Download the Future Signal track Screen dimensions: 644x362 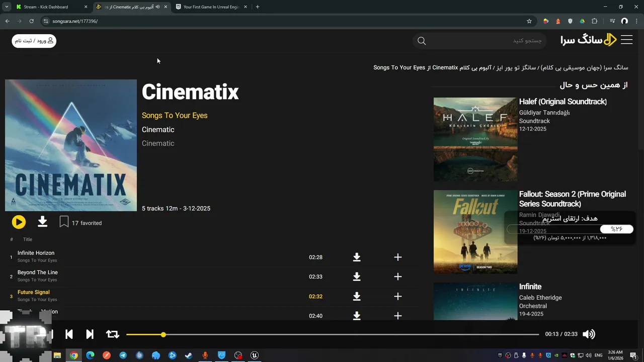click(357, 297)
